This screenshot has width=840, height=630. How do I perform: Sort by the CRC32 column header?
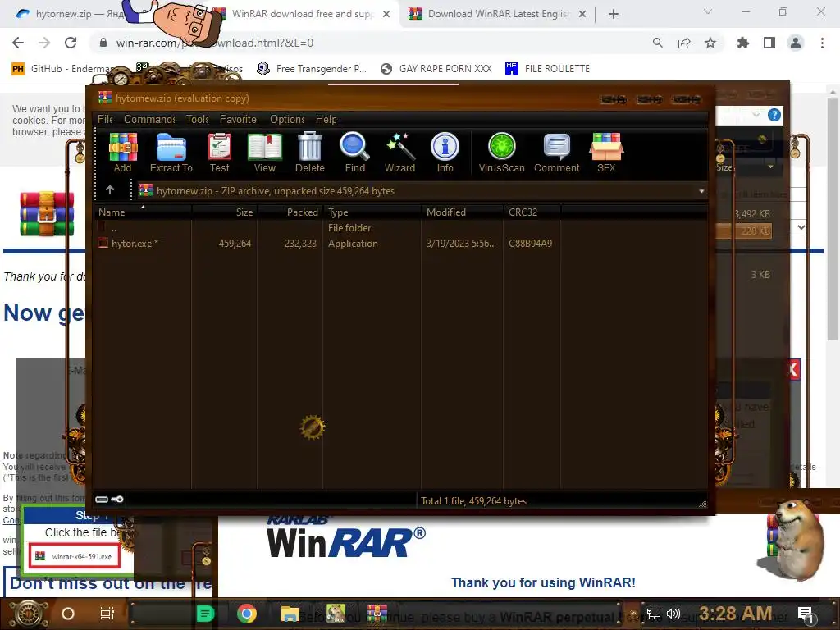532,212
